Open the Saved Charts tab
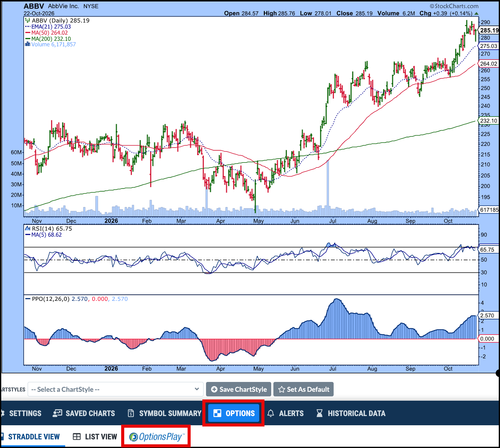This screenshot has height=448, width=500. [x=84, y=413]
